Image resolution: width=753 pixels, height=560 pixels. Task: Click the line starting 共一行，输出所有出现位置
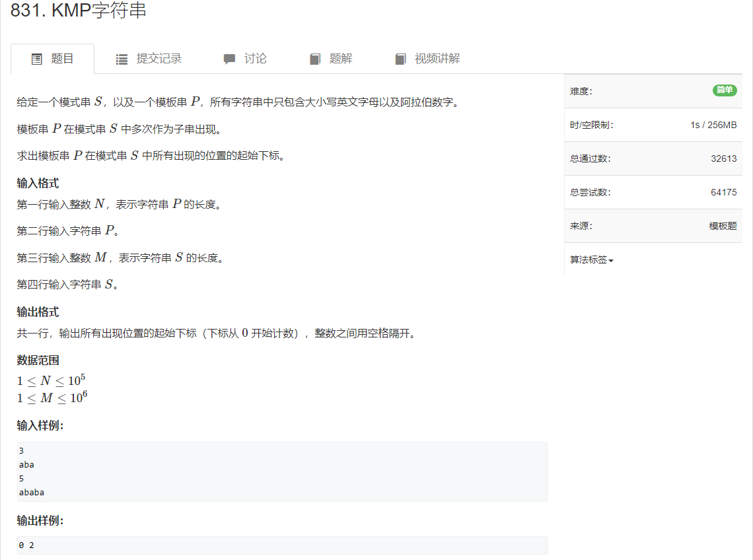(216, 333)
